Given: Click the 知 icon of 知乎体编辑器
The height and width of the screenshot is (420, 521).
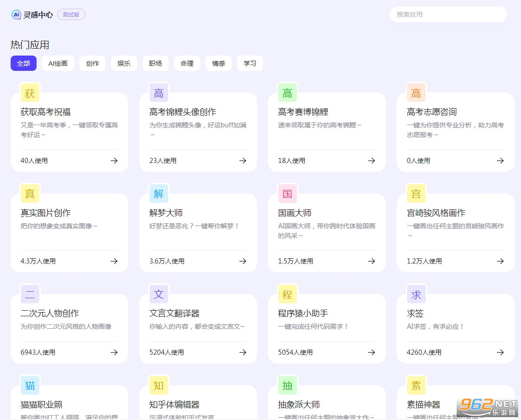Looking at the screenshot, I should 158,385.
